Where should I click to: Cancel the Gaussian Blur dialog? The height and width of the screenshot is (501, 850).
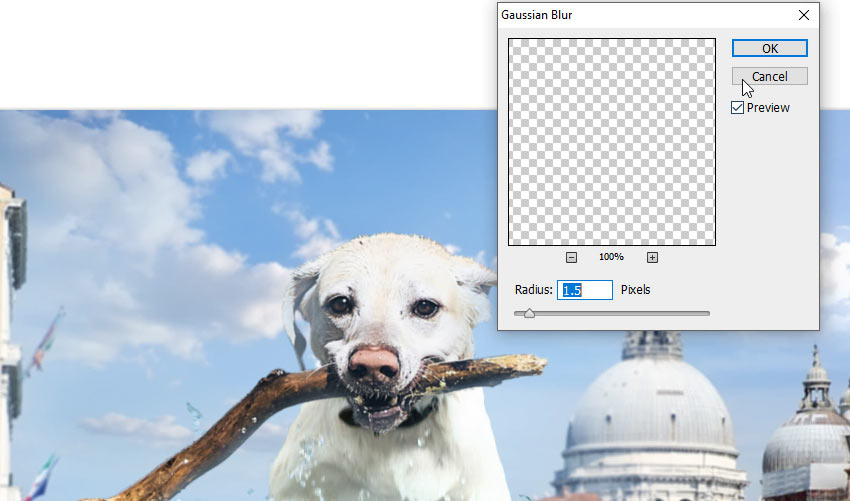[x=769, y=76]
